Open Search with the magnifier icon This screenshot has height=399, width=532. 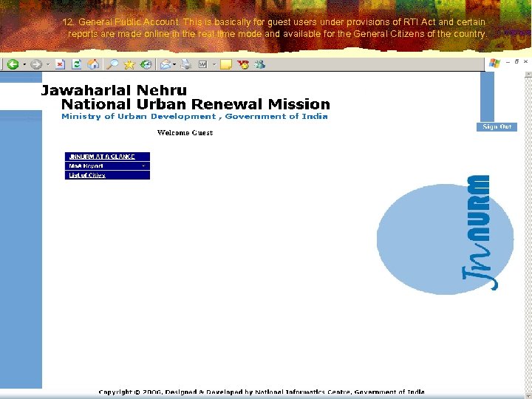pyautogui.click(x=112, y=64)
